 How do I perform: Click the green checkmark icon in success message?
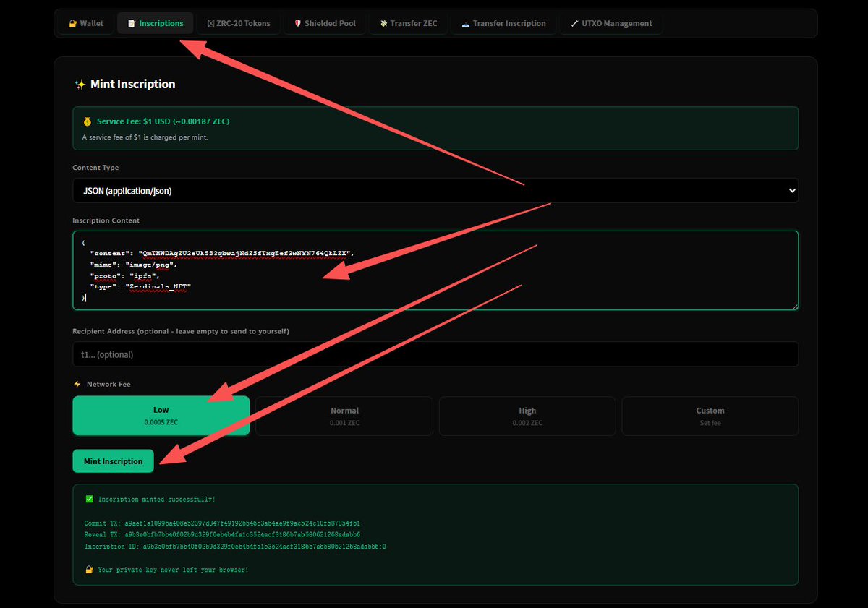click(89, 500)
